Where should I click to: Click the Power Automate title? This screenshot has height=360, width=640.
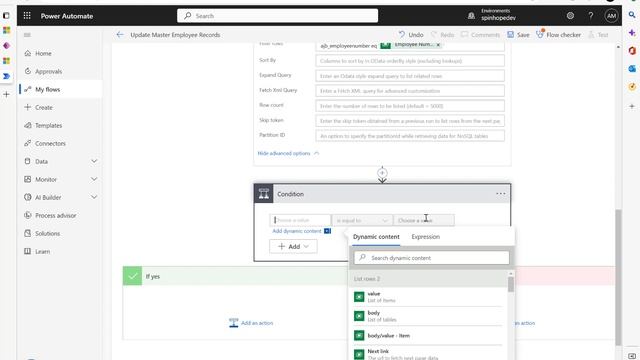click(67, 16)
